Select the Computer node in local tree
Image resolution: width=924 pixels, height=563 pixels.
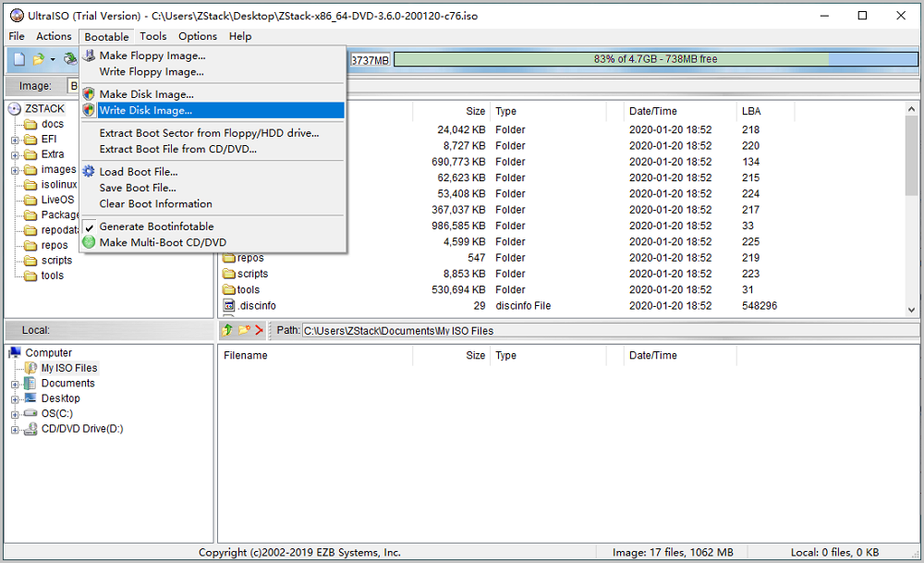48,353
